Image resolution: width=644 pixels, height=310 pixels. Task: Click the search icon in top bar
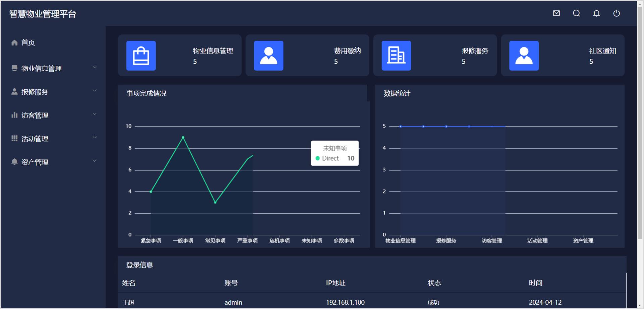(576, 13)
